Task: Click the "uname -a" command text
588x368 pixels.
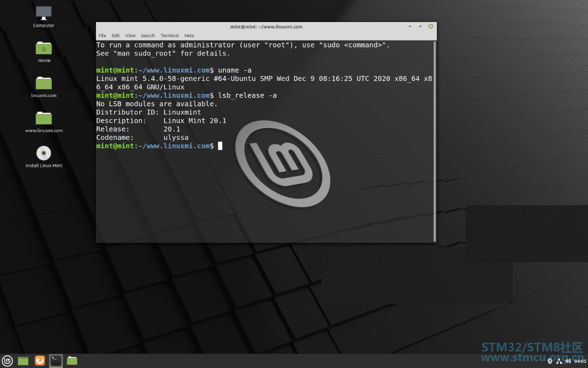Action: [x=235, y=70]
